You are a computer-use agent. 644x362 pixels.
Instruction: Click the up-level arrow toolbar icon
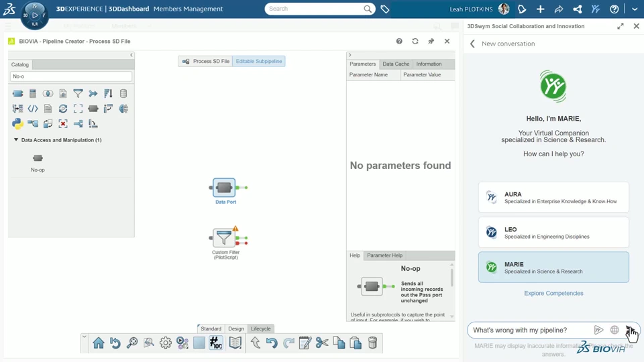pos(256,343)
